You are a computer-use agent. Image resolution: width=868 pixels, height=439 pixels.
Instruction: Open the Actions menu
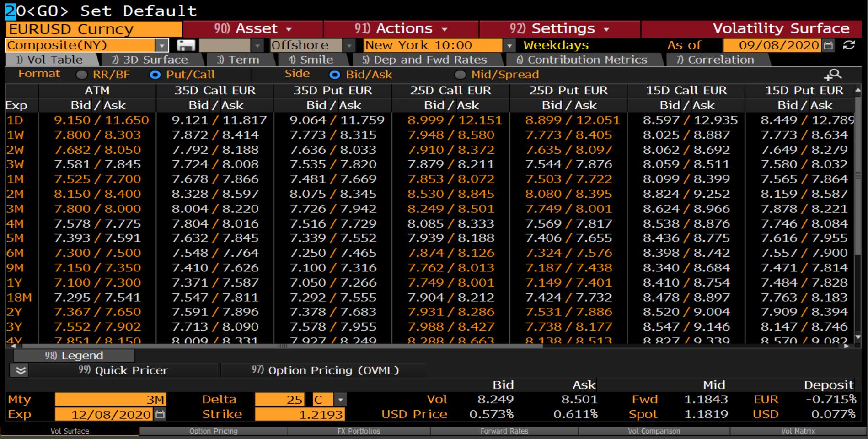tap(401, 29)
